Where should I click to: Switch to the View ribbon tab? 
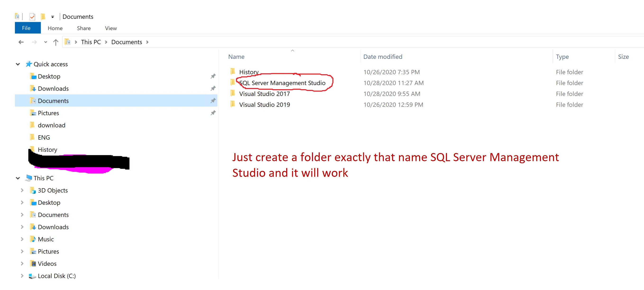click(111, 28)
